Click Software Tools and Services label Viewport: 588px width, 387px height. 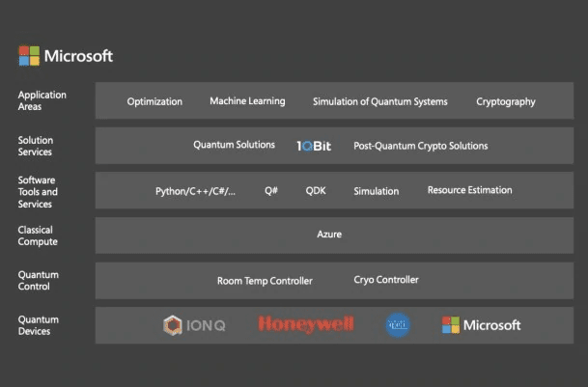pos(38,192)
